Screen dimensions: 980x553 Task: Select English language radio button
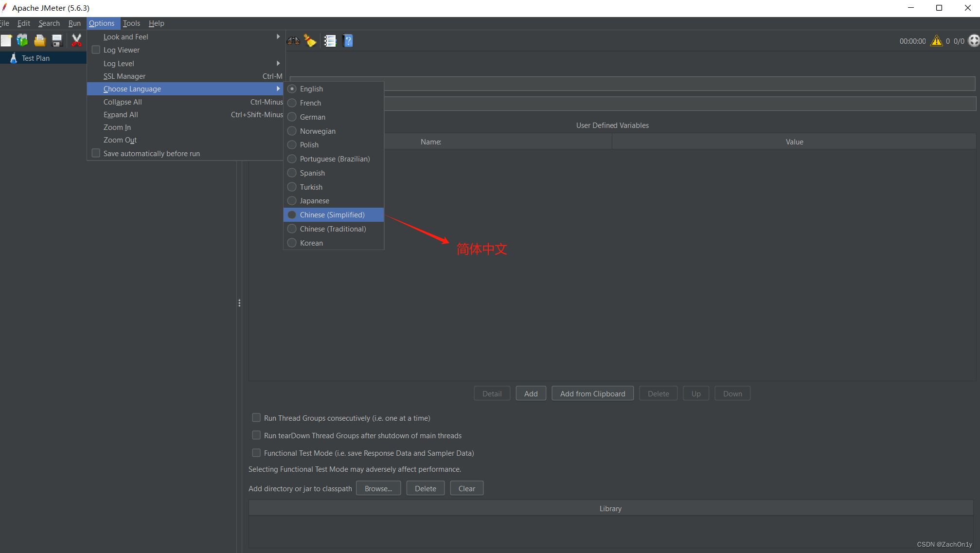[292, 89]
